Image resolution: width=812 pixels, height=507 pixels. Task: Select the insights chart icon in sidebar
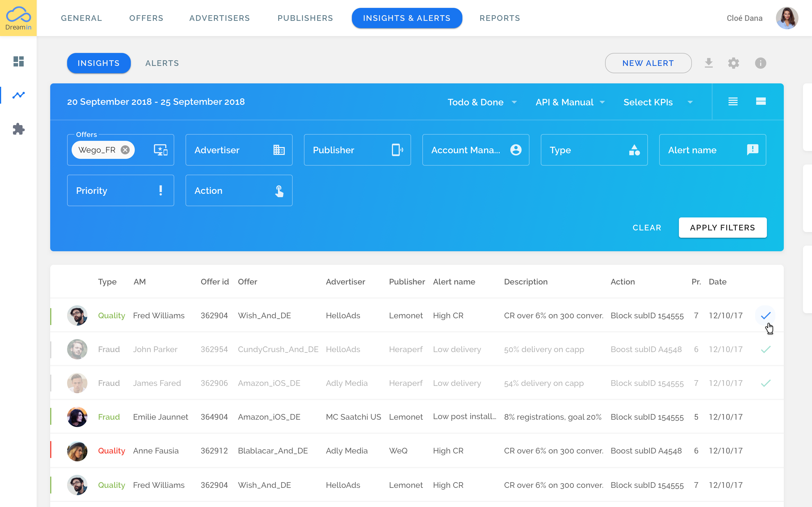tap(18, 95)
